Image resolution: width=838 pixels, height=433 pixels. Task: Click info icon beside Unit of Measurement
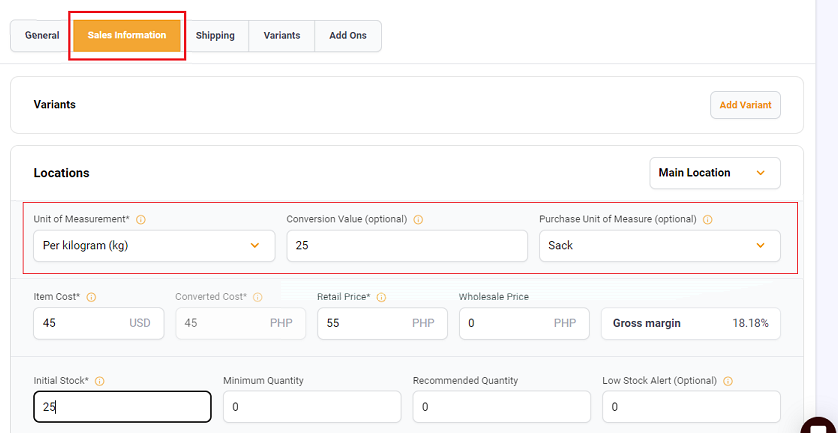click(x=141, y=220)
